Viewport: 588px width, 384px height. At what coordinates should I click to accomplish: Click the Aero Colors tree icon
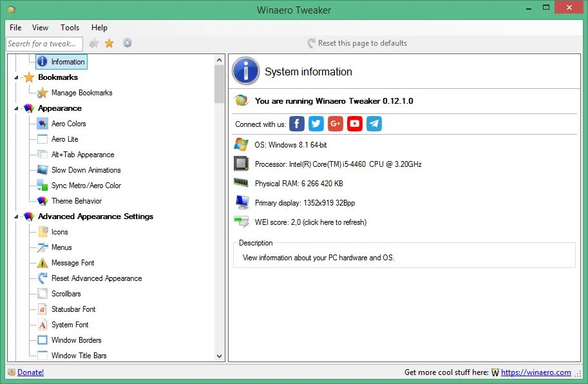pos(43,123)
